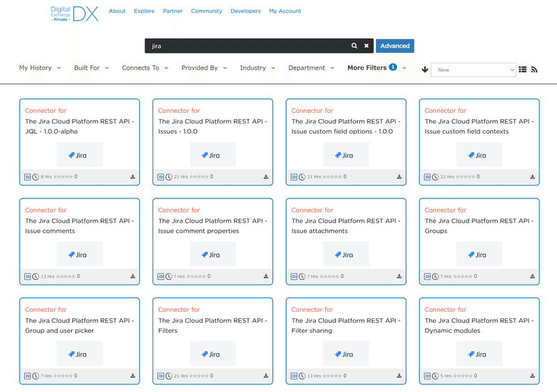The height and width of the screenshot is (392, 557).
Task: Click the active filter count badge
Action: tap(393, 67)
